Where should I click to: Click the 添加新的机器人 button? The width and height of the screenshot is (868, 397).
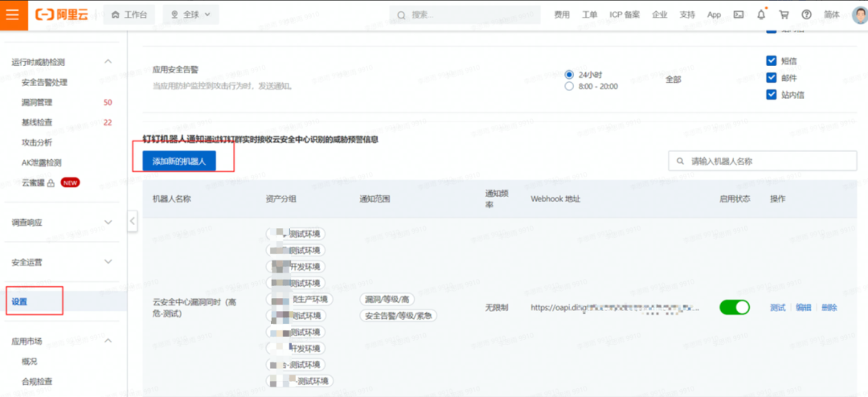pos(179,162)
